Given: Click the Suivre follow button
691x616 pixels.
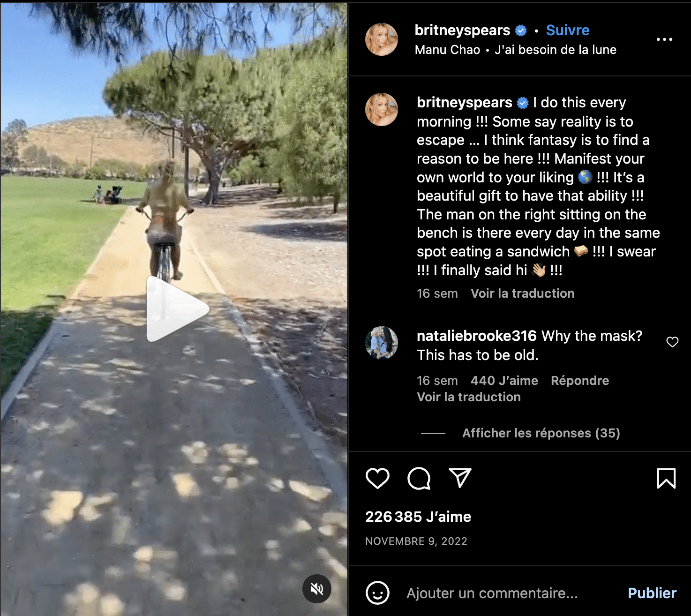Looking at the screenshot, I should tap(568, 30).
